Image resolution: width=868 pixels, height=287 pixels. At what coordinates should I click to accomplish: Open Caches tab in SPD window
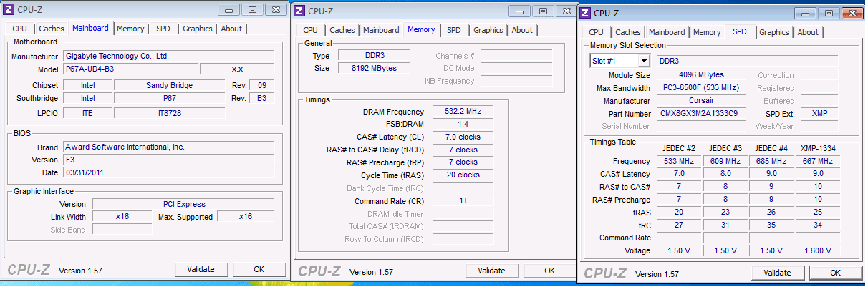tap(628, 32)
